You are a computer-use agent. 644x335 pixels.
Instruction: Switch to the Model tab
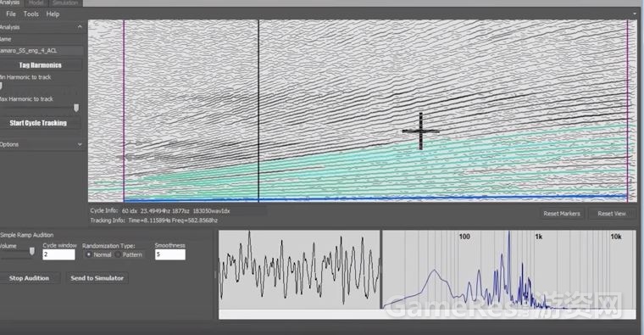click(36, 3)
